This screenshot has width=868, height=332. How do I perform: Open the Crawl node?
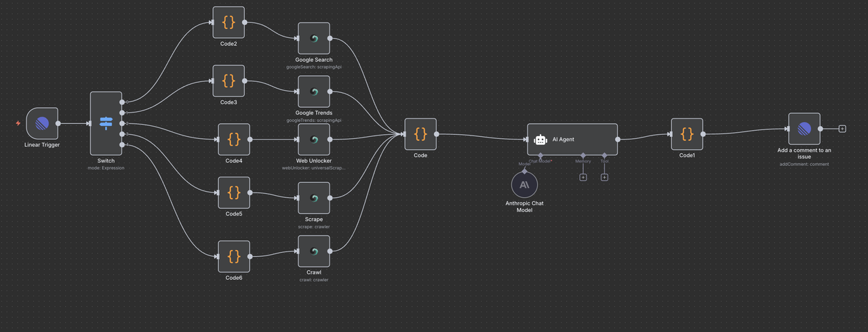point(314,251)
